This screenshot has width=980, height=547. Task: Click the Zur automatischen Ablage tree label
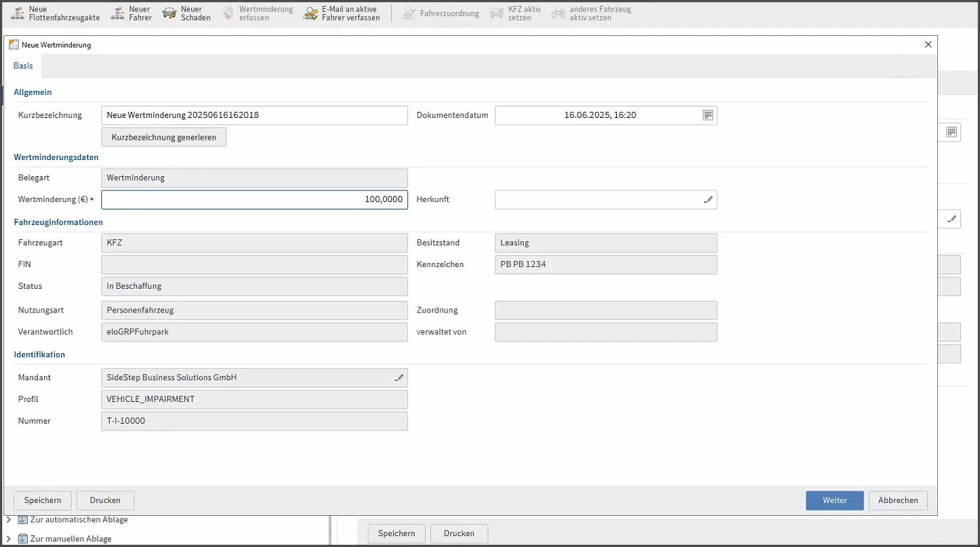click(x=79, y=520)
